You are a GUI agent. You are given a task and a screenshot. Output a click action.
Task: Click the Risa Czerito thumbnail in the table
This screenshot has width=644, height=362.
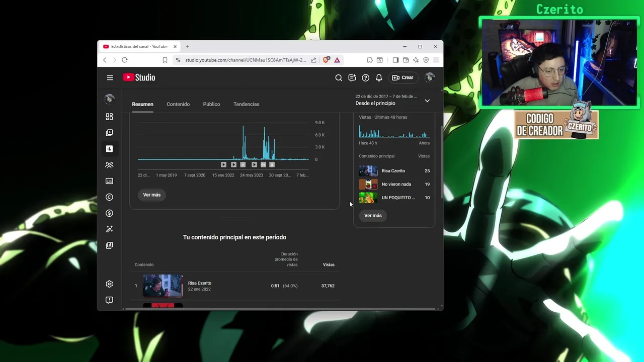pyautogui.click(x=163, y=286)
